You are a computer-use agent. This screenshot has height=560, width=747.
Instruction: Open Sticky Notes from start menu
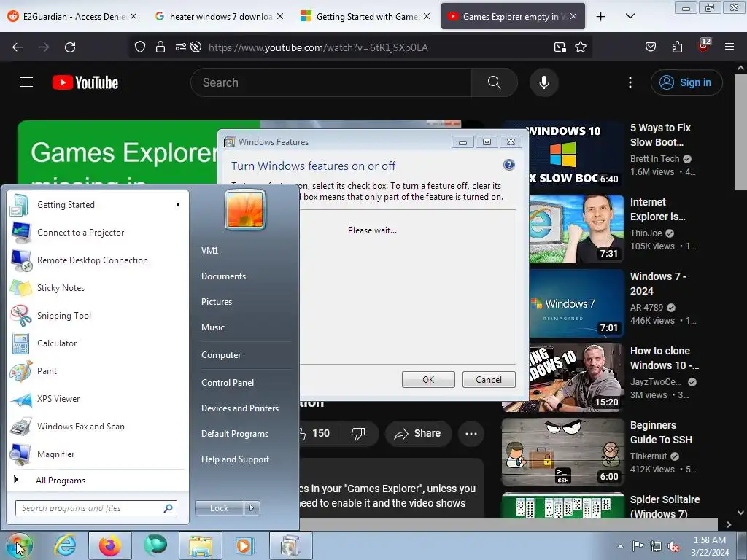[98, 287]
